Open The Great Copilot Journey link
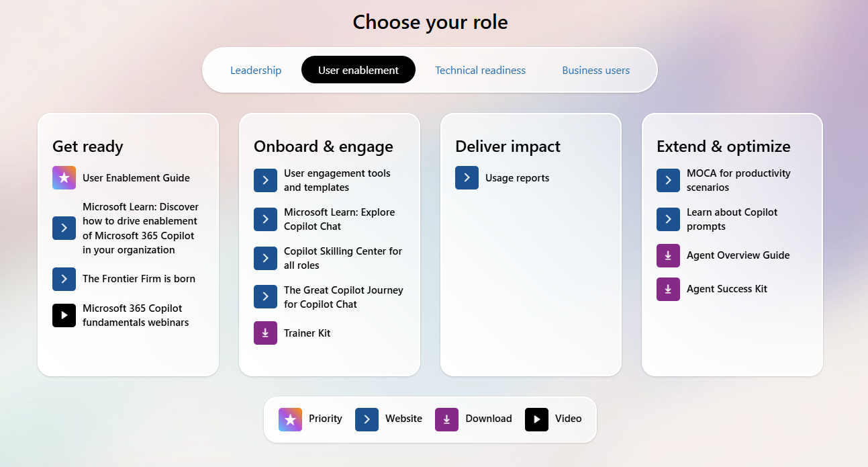This screenshot has width=868, height=467. (343, 297)
